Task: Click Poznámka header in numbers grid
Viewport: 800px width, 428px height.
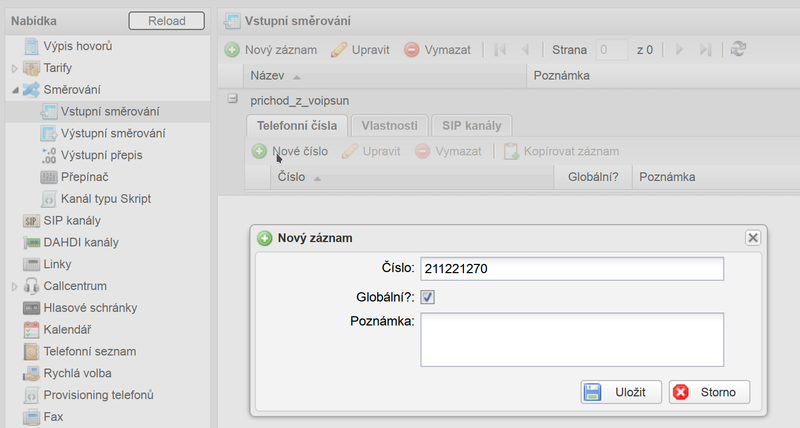Action: [x=716, y=177]
